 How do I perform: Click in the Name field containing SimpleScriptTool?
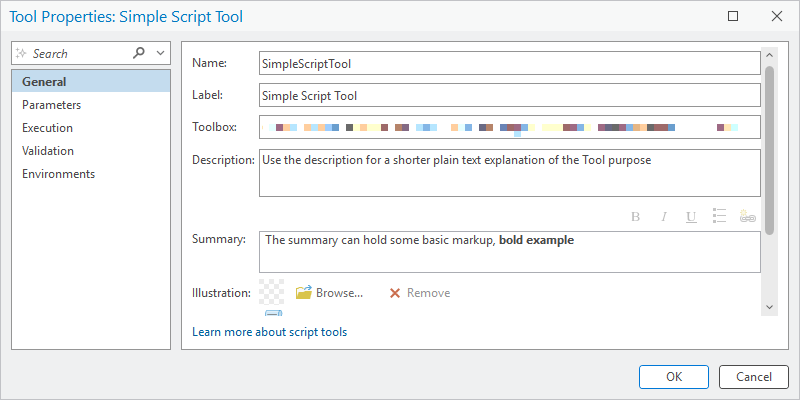pos(508,63)
